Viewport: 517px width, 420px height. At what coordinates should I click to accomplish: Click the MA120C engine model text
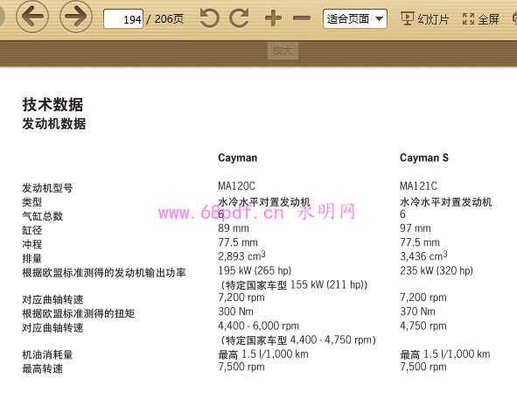(236, 185)
